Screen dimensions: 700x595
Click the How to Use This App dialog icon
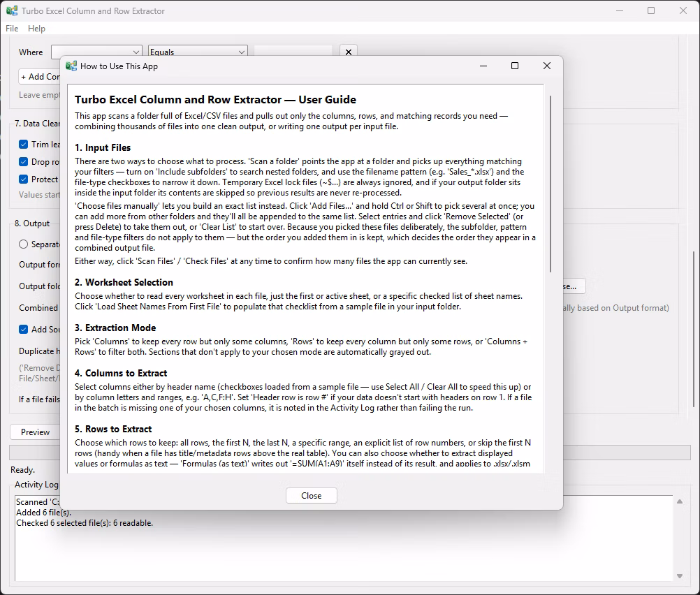(71, 66)
